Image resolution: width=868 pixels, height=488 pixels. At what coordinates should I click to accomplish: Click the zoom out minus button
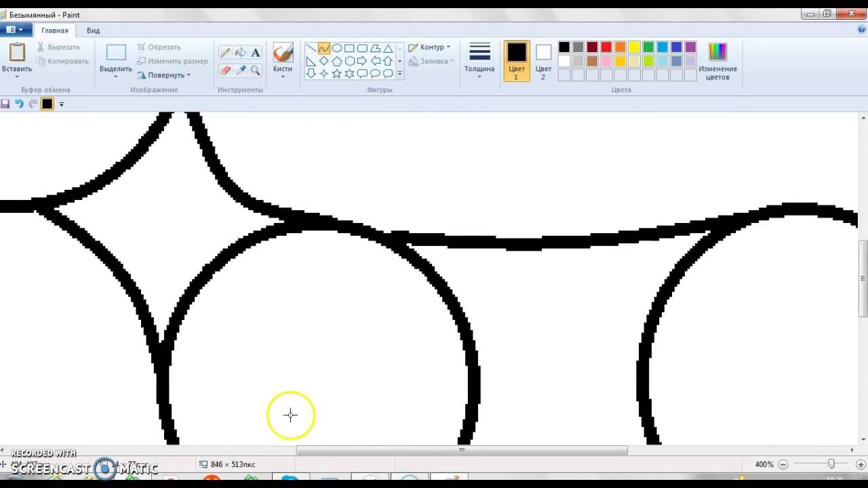[783, 464]
